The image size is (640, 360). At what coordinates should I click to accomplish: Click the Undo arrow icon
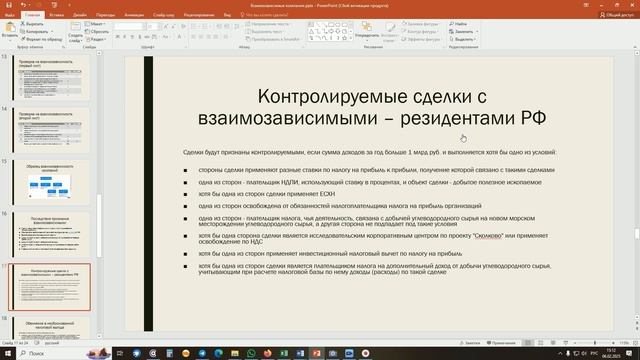(23, 5)
